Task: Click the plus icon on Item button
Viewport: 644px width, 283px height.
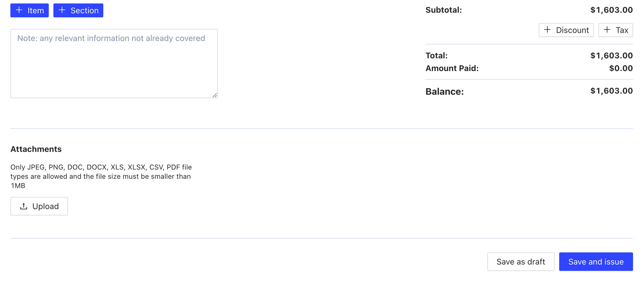Action: [x=19, y=10]
